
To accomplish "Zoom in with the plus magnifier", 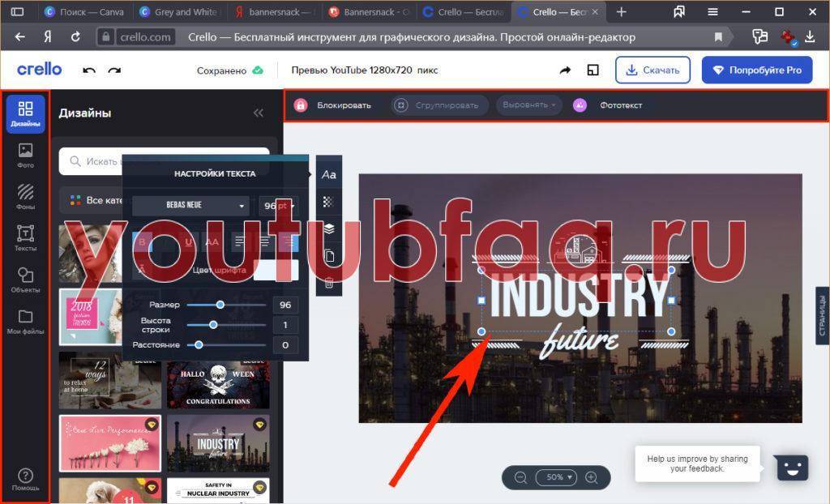I will click(x=591, y=477).
